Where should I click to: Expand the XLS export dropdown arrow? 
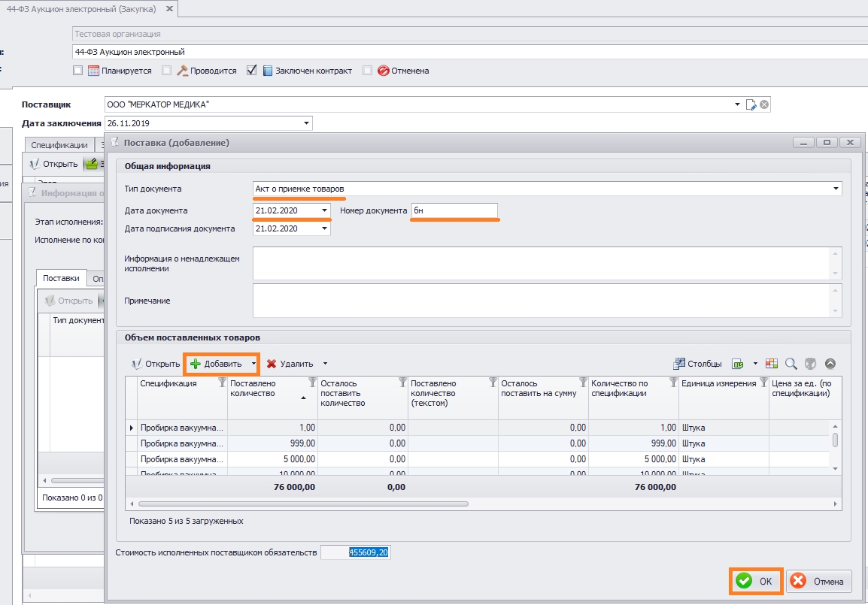pos(755,364)
